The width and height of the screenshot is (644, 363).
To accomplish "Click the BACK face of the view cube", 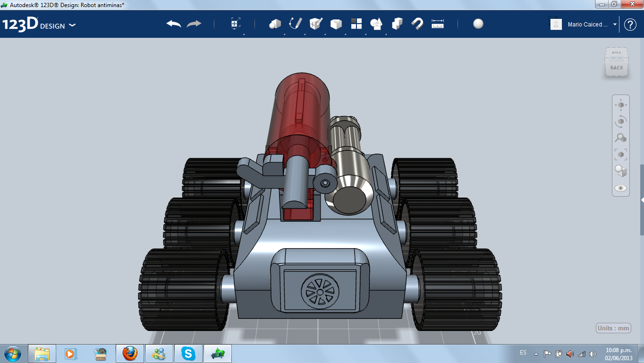I will coord(617,68).
